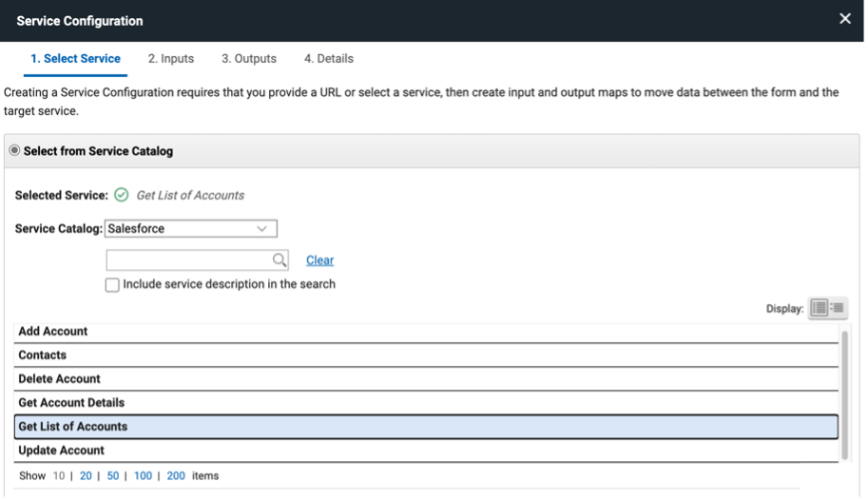Screen dimensions: 868x499
Task: Enable 'Include service description in the search'
Action: (x=112, y=284)
